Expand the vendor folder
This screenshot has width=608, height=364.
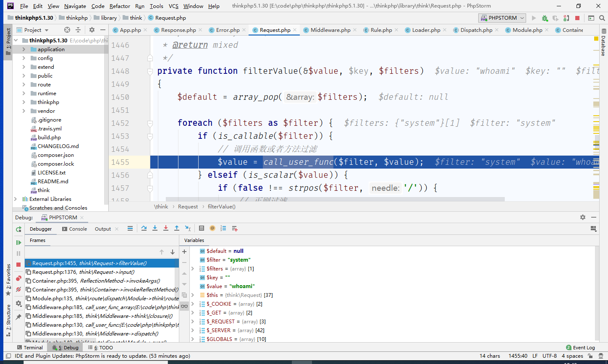coord(24,111)
